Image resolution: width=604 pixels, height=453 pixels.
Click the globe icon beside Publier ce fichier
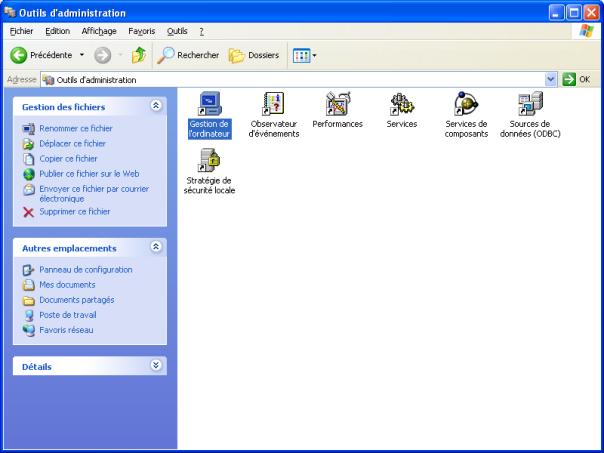click(x=29, y=174)
